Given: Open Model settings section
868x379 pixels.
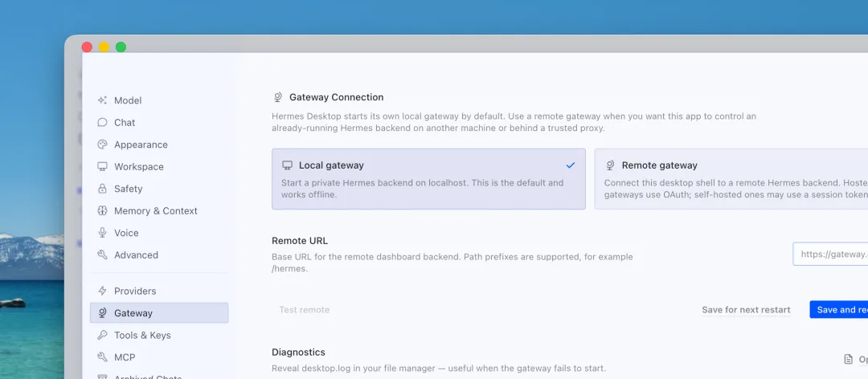Looking at the screenshot, I should (159, 100).
